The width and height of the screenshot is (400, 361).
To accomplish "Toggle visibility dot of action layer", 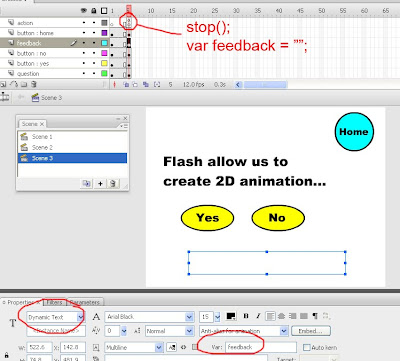I will point(84,23).
